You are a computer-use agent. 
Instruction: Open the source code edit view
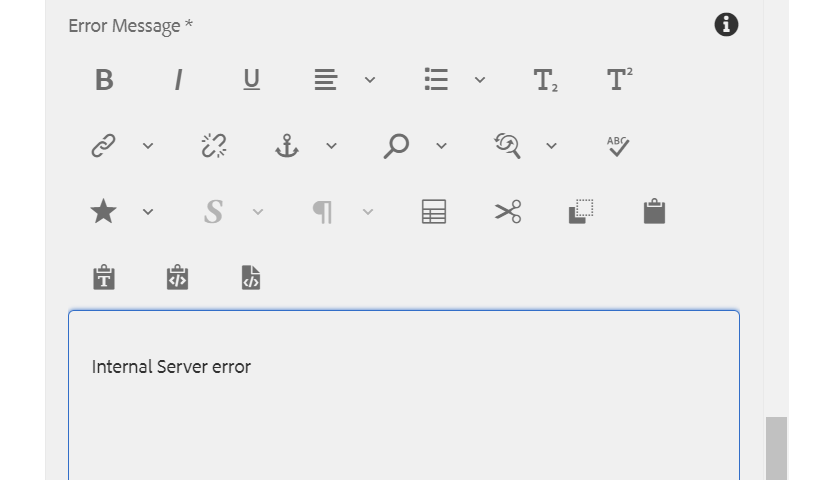tap(251, 278)
